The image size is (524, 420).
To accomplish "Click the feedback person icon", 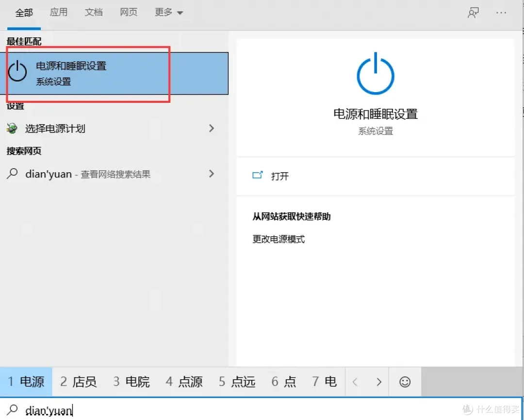I will (x=473, y=13).
